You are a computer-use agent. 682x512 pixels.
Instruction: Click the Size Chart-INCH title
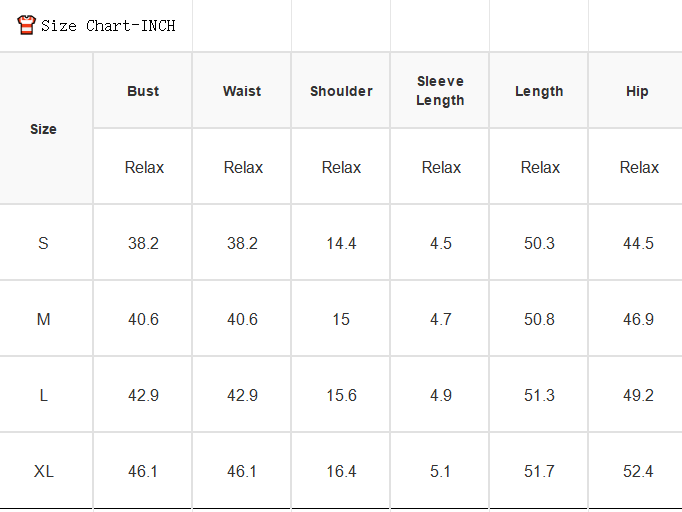point(108,26)
